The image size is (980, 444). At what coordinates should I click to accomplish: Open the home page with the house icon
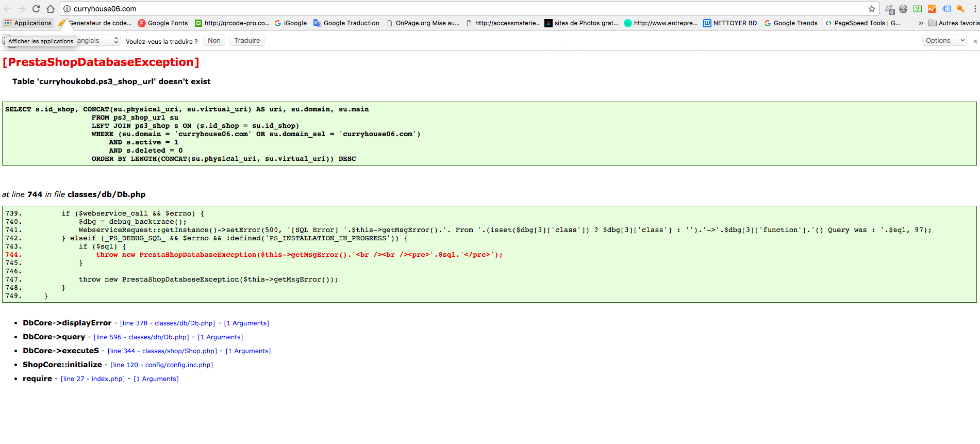tap(51, 9)
